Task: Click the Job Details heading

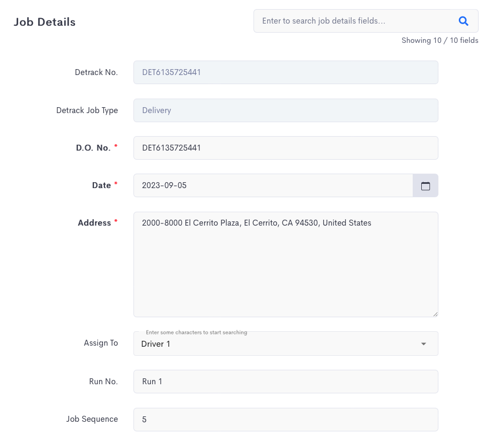Action: pos(44,22)
